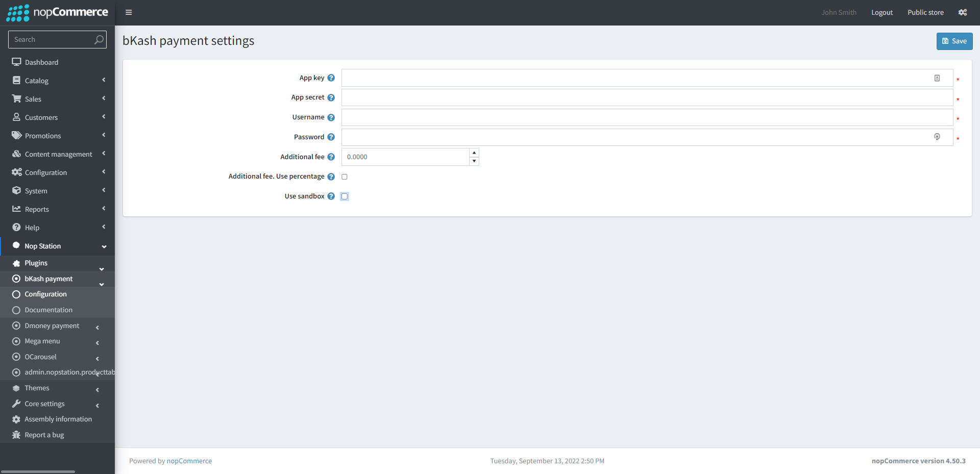Click password manager icon in App key field
This screenshot has width=980, height=474.
coord(937,78)
